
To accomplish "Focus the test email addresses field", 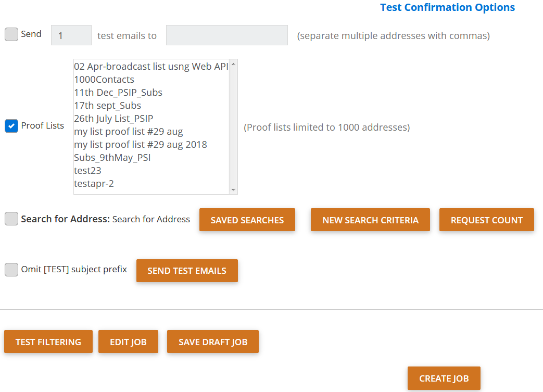I will click(x=227, y=35).
